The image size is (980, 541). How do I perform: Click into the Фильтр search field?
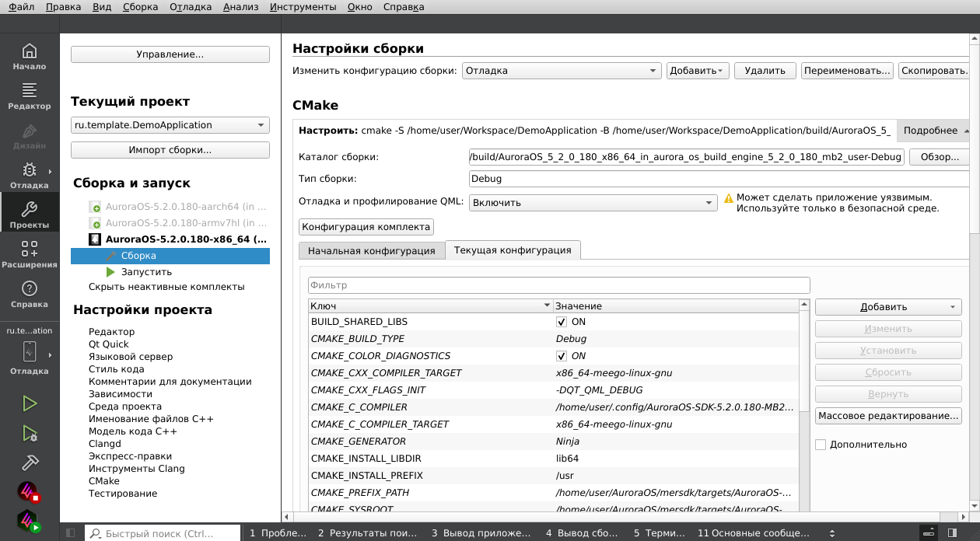pyautogui.click(x=558, y=285)
